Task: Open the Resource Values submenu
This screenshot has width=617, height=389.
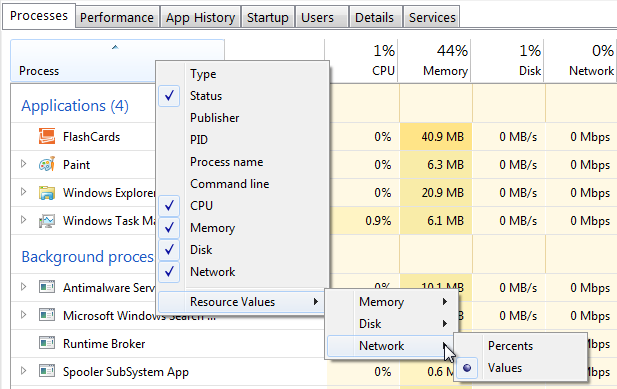Action: click(241, 302)
